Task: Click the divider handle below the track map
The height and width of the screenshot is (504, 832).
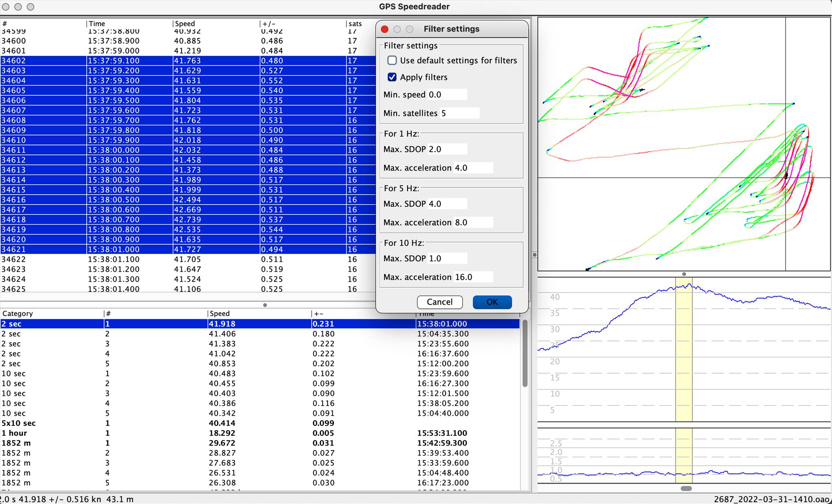Action: point(684,274)
